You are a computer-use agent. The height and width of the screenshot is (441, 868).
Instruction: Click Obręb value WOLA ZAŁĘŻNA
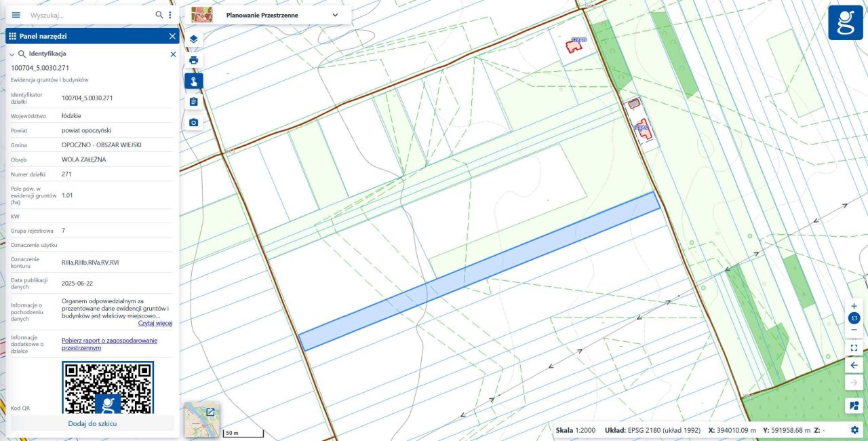pyautogui.click(x=84, y=159)
